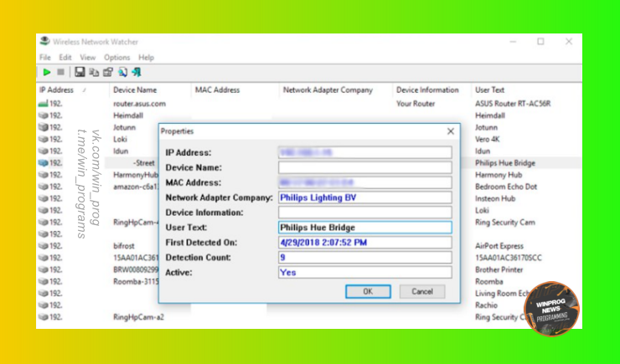Screen dimensions: 620x364
Task: Click the 'Vero 4K' user text cell
Action: 487,140
